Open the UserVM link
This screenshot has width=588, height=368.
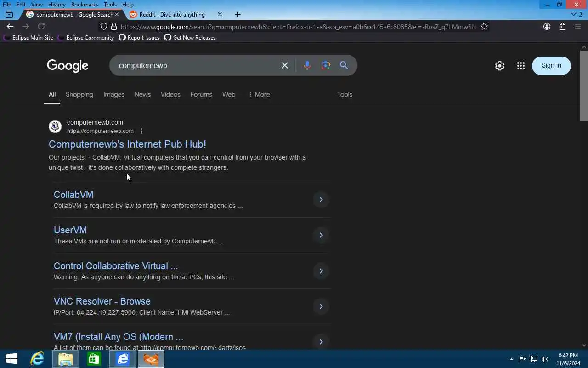tap(70, 230)
